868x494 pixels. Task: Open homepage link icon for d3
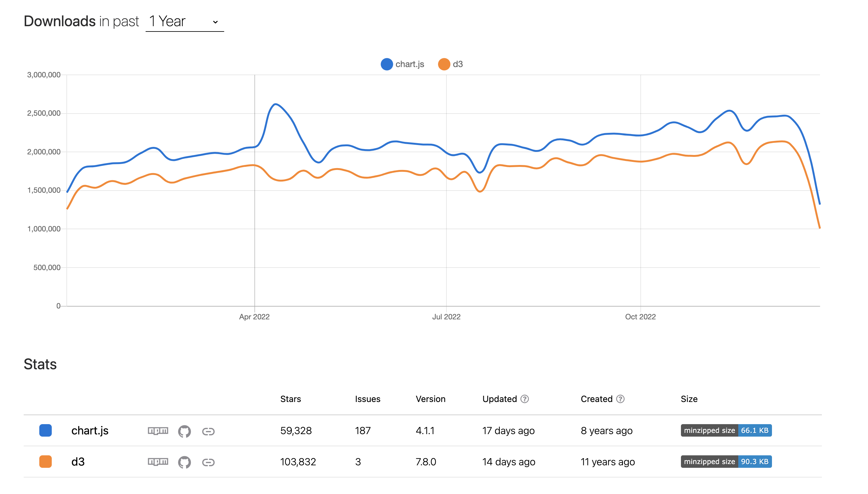(208, 462)
